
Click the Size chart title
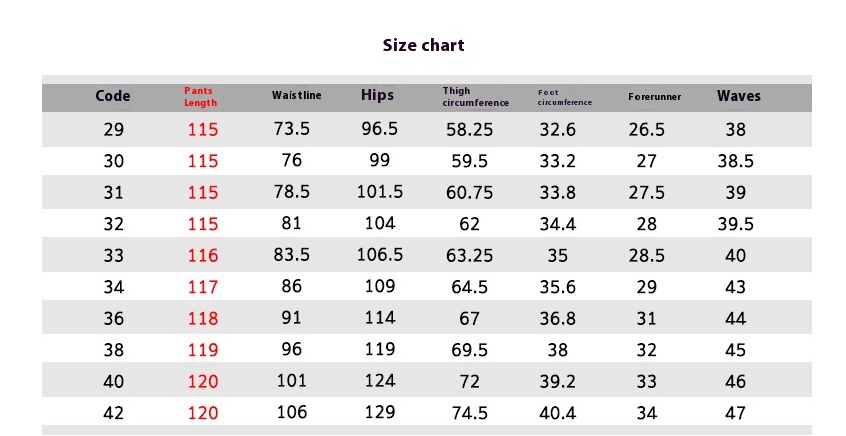(424, 45)
